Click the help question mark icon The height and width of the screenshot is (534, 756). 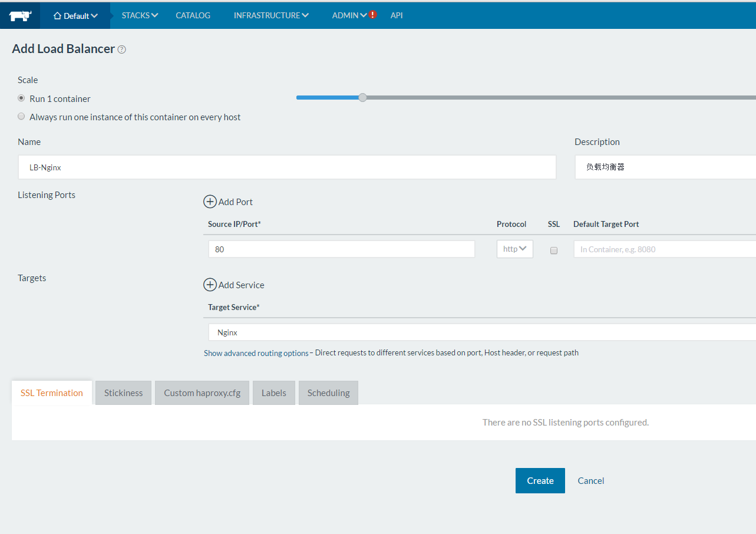122,50
